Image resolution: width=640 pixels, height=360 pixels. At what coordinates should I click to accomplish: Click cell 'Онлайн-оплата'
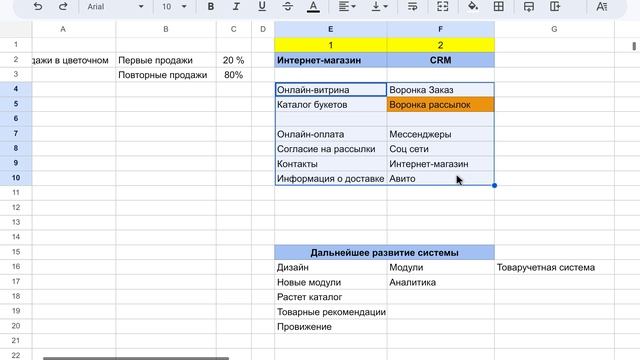[x=331, y=134]
